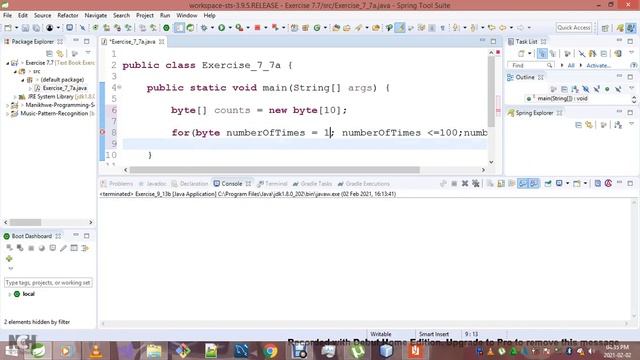Click the Save All toolbar icon
The image size is (640, 360).
(36, 28)
